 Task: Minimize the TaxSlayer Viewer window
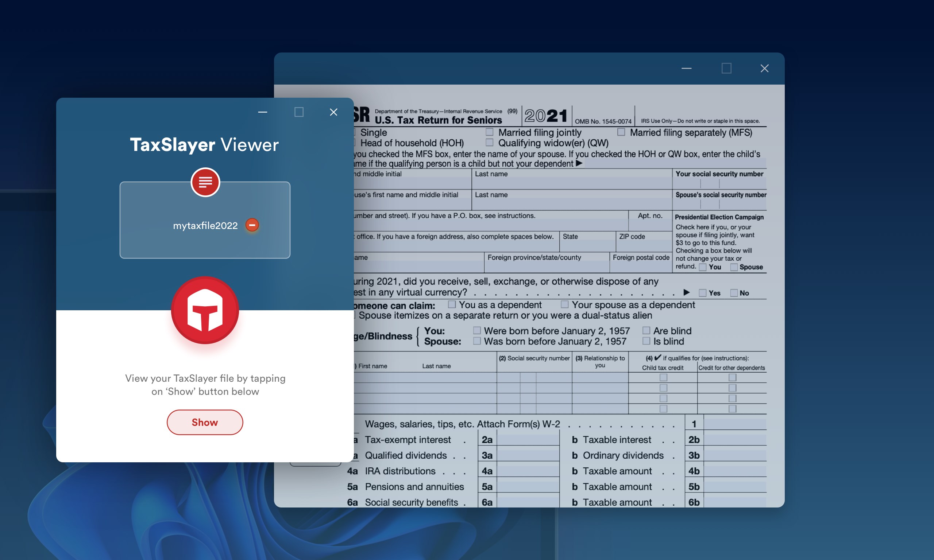(263, 112)
